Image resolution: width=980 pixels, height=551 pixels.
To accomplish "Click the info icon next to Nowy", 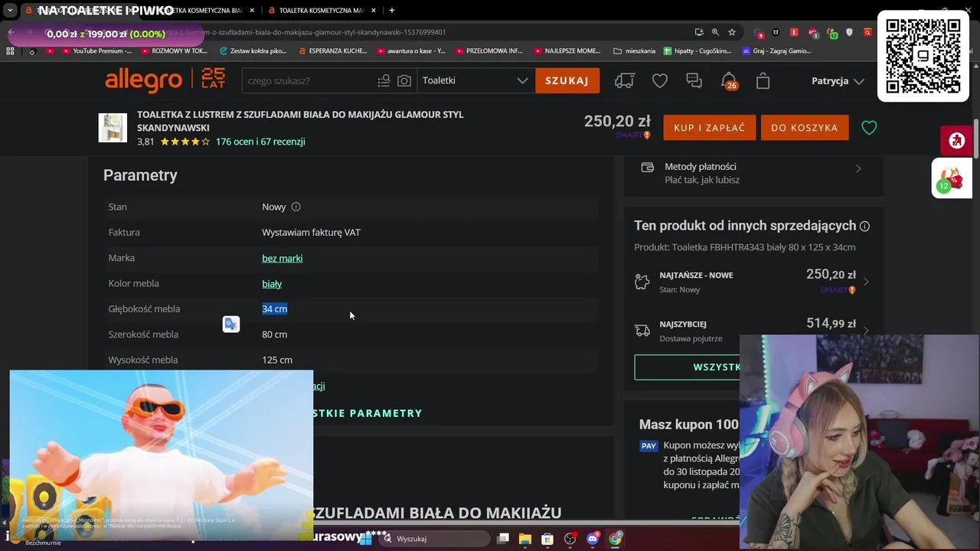I will [x=296, y=207].
